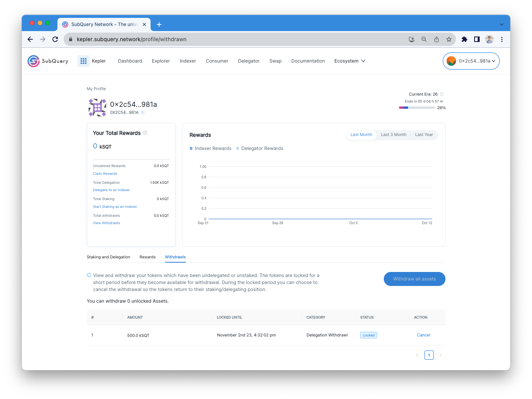Toggle Indexer Rewards legend series
This screenshot has height=399, width=532.
[x=210, y=148]
